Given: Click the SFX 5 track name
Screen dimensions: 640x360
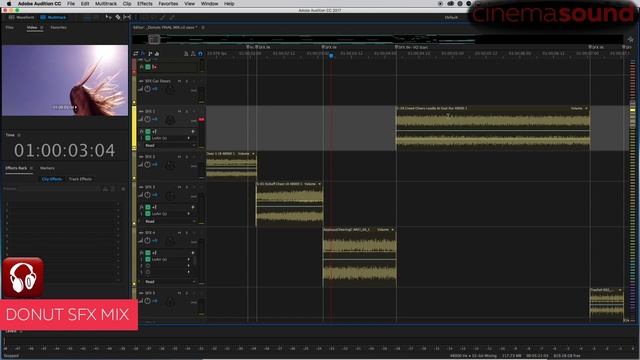Looking at the screenshot, I should tap(150, 293).
